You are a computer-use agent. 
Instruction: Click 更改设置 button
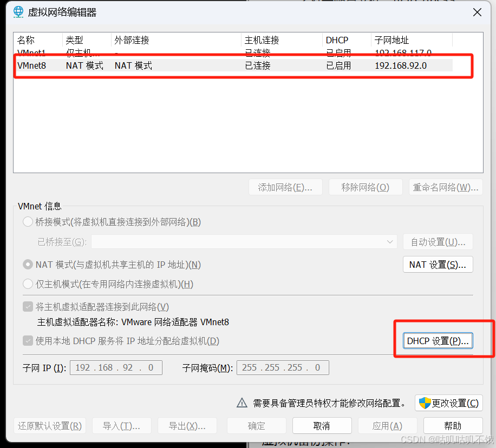448,403
